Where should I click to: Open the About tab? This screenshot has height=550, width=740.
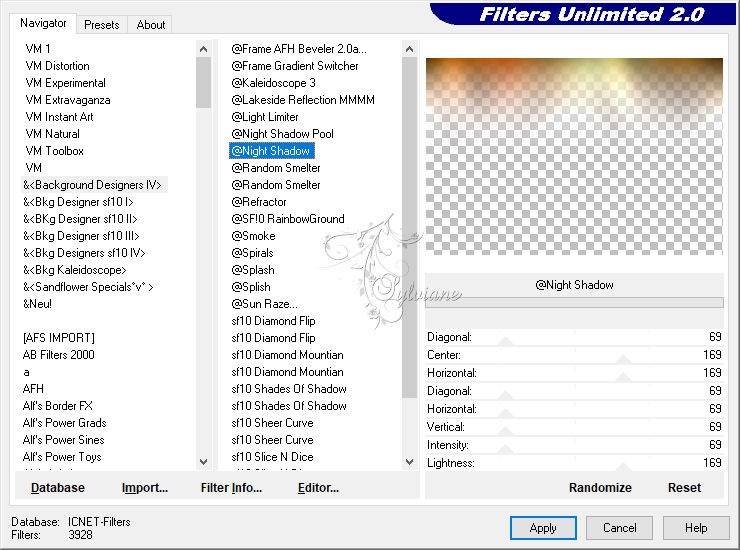point(151,25)
